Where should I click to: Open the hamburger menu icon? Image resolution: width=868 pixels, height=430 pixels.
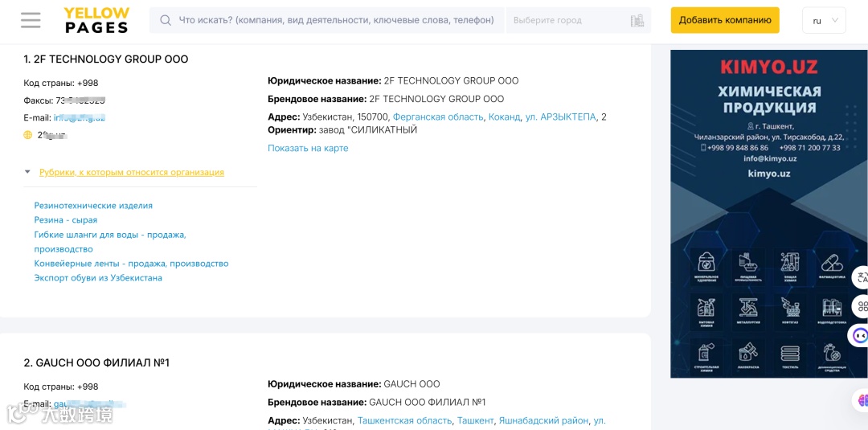click(31, 20)
